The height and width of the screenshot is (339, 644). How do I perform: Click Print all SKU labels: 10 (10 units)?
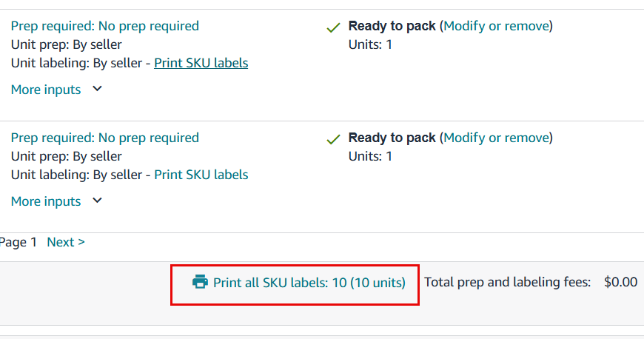click(309, 283)
